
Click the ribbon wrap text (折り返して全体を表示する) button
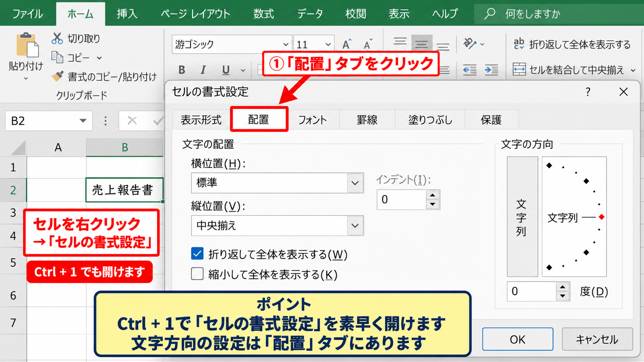[572, 44]
